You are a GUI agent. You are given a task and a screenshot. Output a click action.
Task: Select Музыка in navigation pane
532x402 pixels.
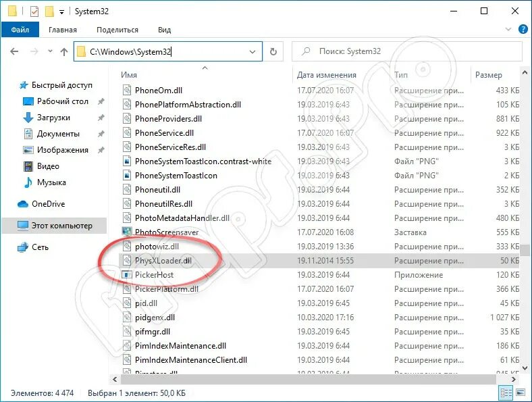click(51, 182)
